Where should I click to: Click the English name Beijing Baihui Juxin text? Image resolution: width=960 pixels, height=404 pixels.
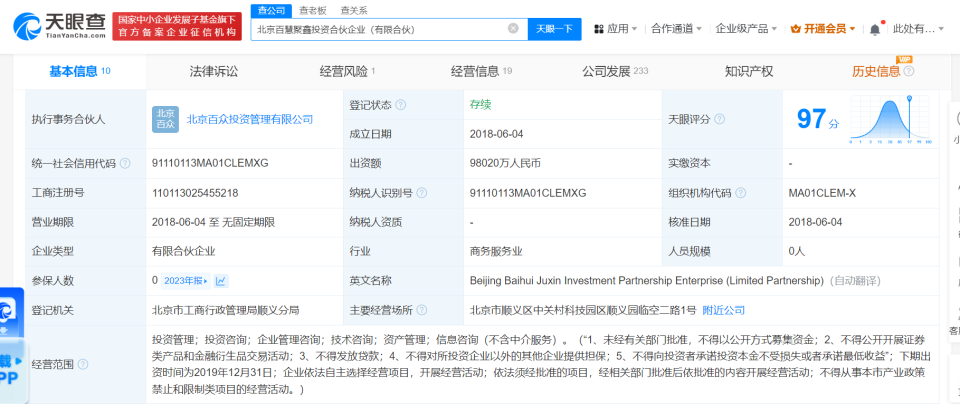(647, 281)
